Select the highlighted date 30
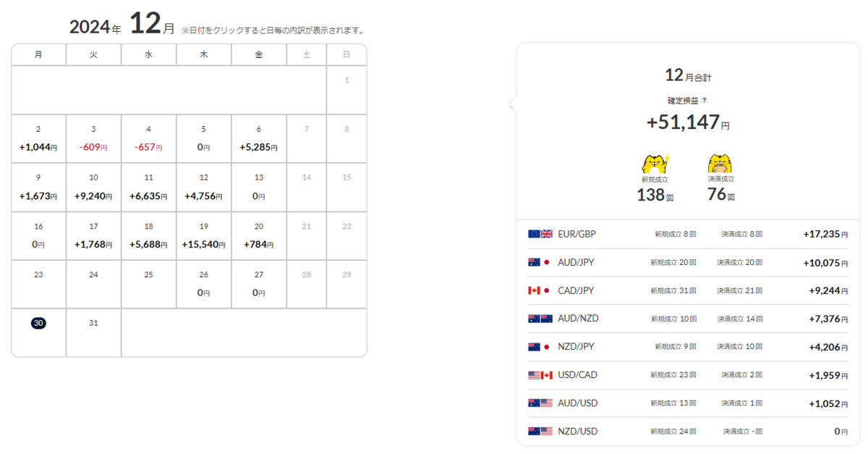 (38, 323)
